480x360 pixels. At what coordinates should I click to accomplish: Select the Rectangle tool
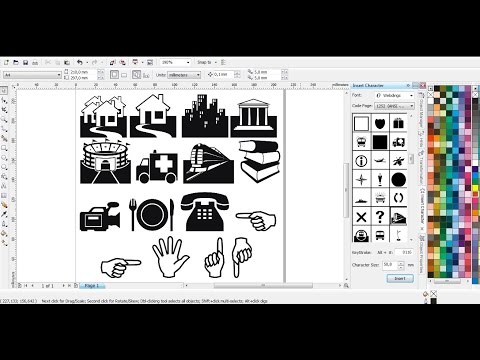(x=4, y=148)
